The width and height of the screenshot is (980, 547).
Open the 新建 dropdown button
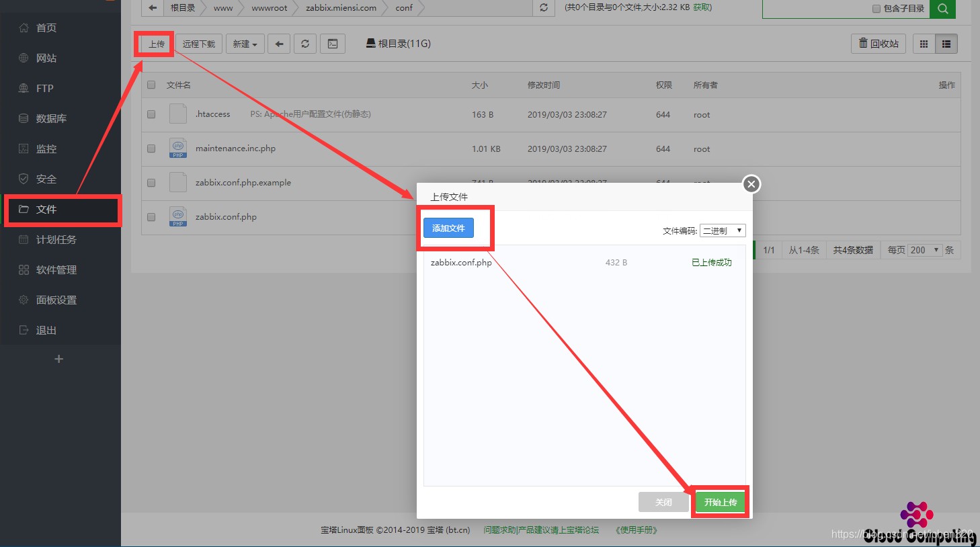245,44
